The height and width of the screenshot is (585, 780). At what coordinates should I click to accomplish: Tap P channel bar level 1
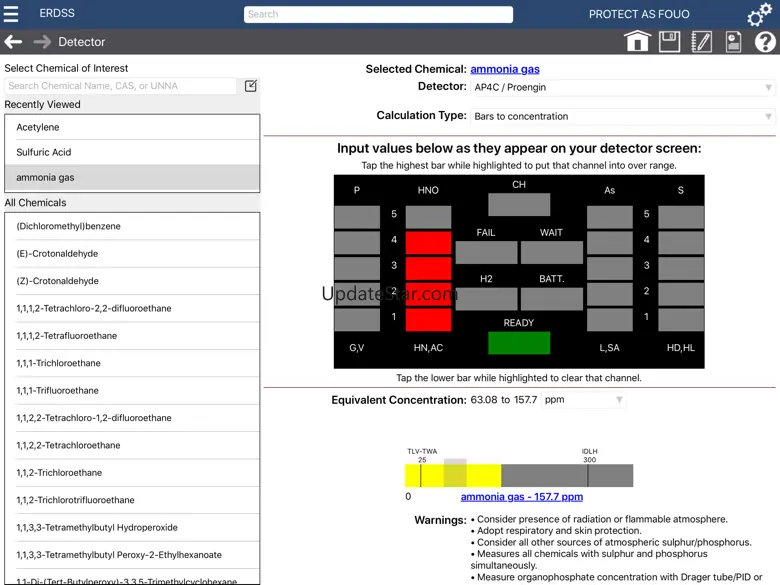coord(357,320)
